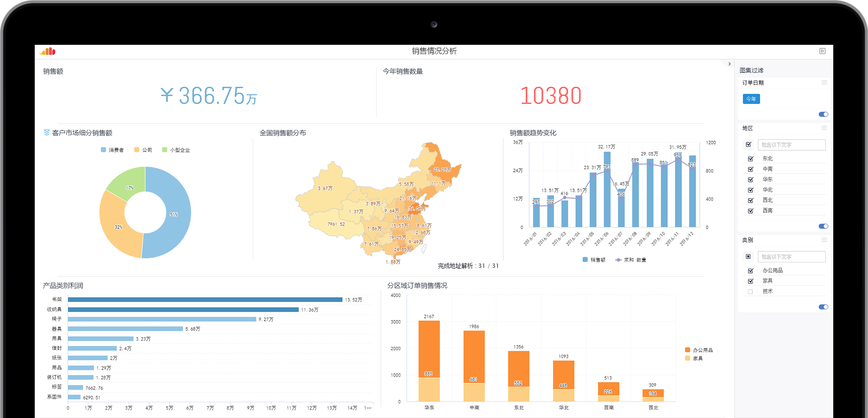
Task: Click the 地区 search text field
Action: point(791,145)
